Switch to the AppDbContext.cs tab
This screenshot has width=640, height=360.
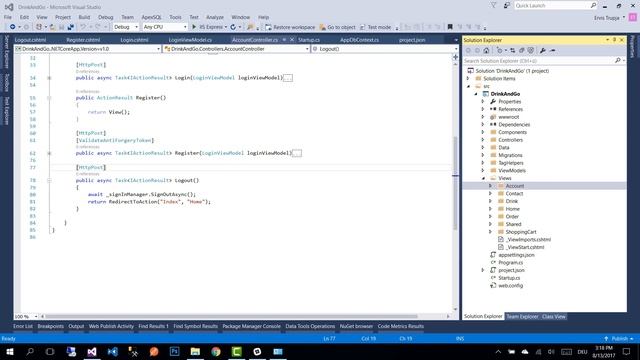pyautogui.click(x=359, y=40)
